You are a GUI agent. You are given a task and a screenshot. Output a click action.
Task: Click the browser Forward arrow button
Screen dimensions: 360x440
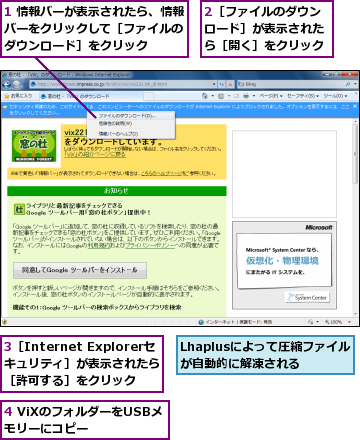click(x=17, y=85)
